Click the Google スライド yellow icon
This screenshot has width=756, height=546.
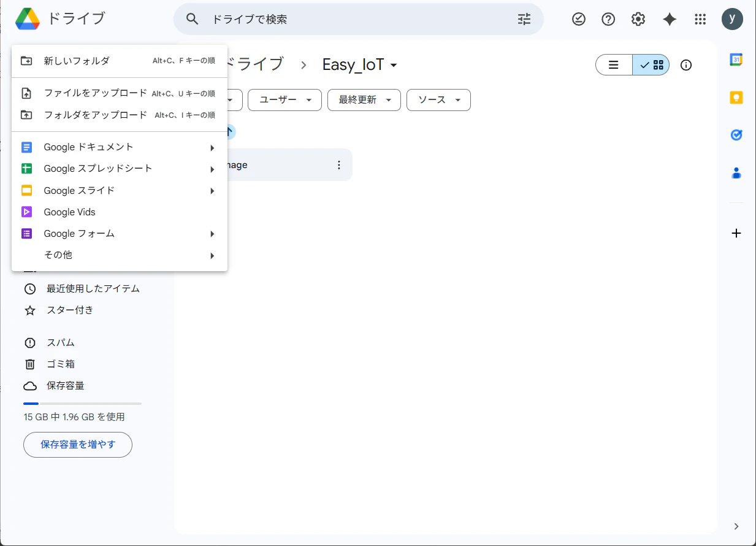26,190
